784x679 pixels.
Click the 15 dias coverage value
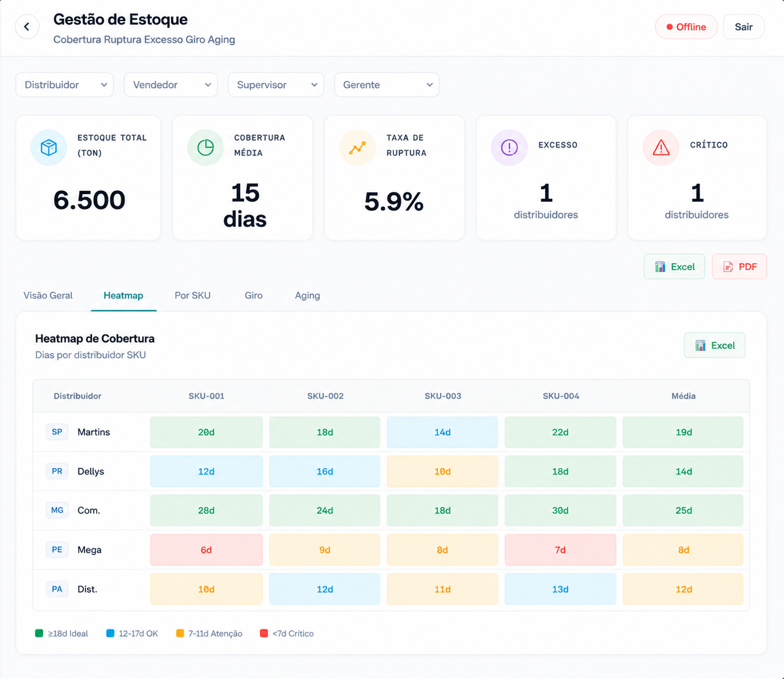pyautogui.click(x=245, y=206)
